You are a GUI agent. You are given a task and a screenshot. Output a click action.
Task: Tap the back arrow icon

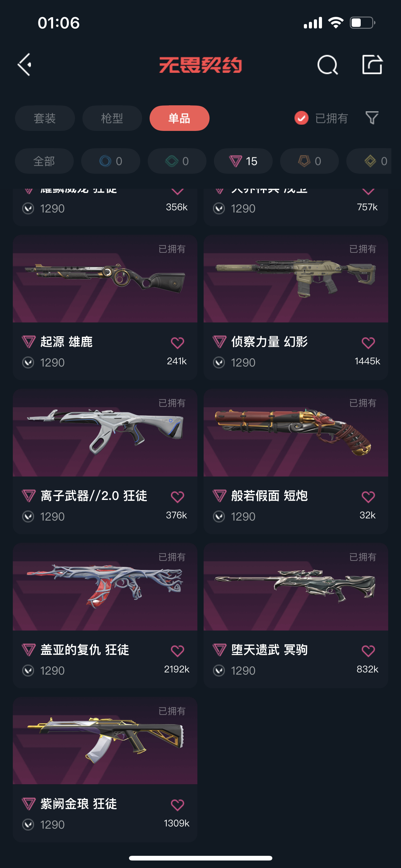pos(25,64)
